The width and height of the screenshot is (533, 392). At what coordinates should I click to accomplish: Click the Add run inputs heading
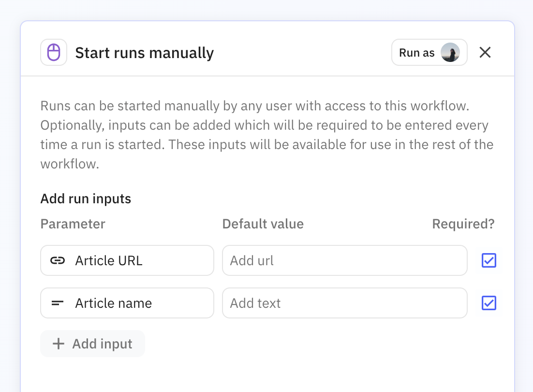pyautogui.click(x=86, y=199)
